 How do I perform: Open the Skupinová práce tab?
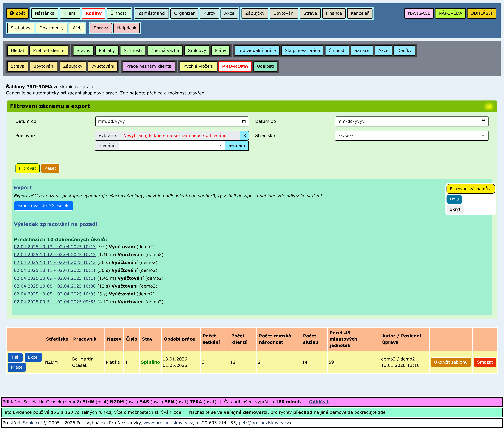302,51
